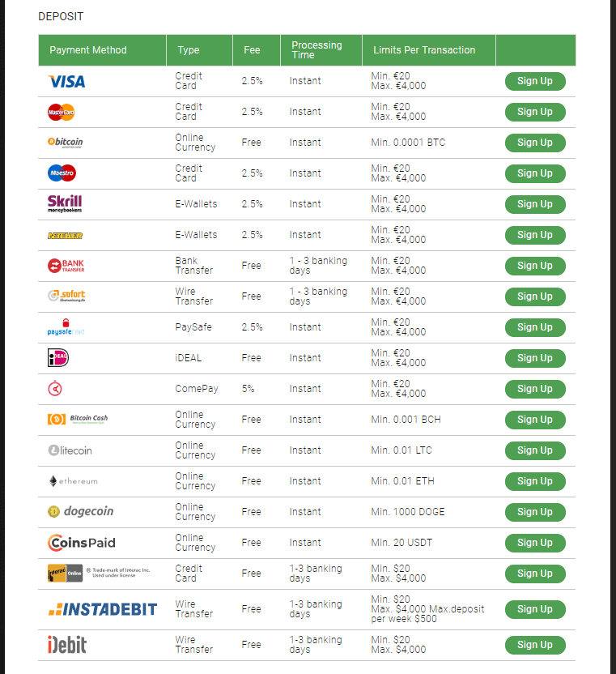Click the MasterCard logo icon
Viewport: 616px width, 674px height.
point(62,112)
